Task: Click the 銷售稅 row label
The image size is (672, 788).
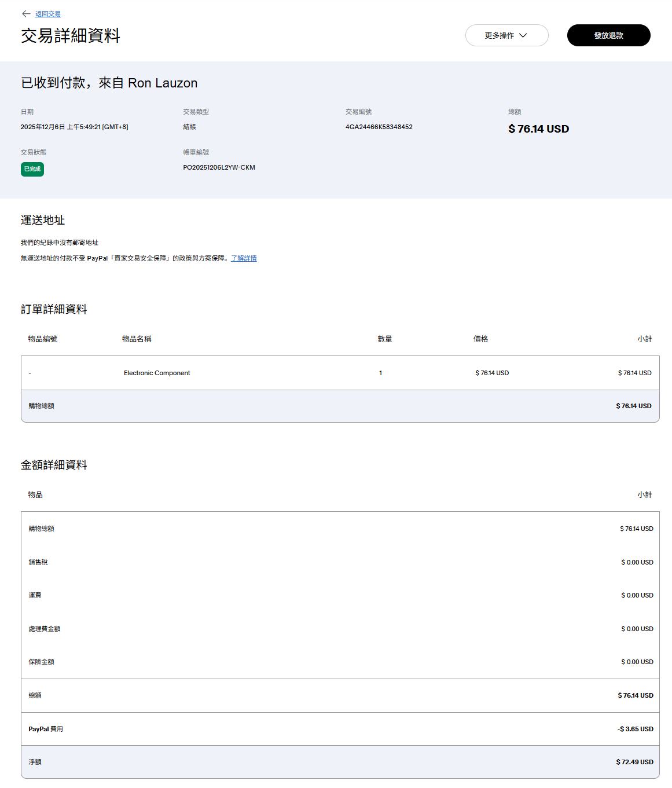Action: [38, 562]
